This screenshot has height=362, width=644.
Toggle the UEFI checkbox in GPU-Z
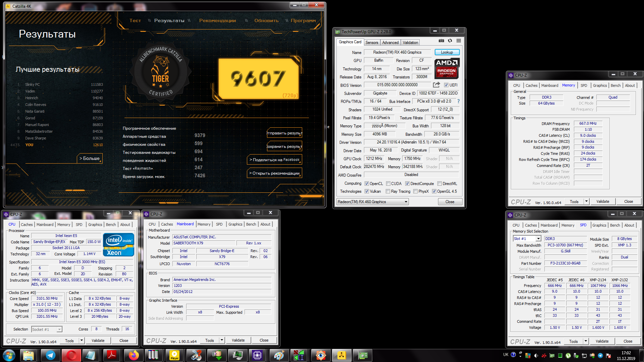click(446, 85)
